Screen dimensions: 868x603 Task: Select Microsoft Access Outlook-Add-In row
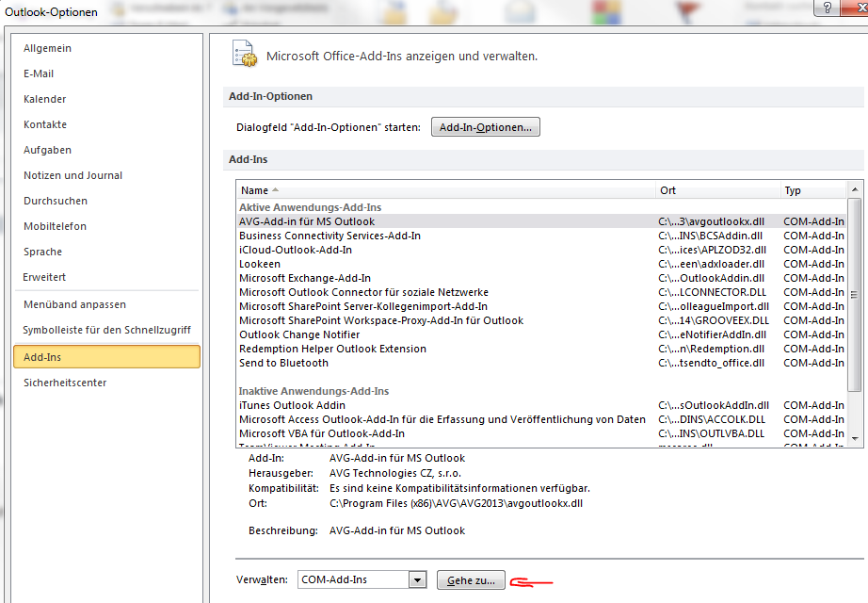(x=541, y=419)
